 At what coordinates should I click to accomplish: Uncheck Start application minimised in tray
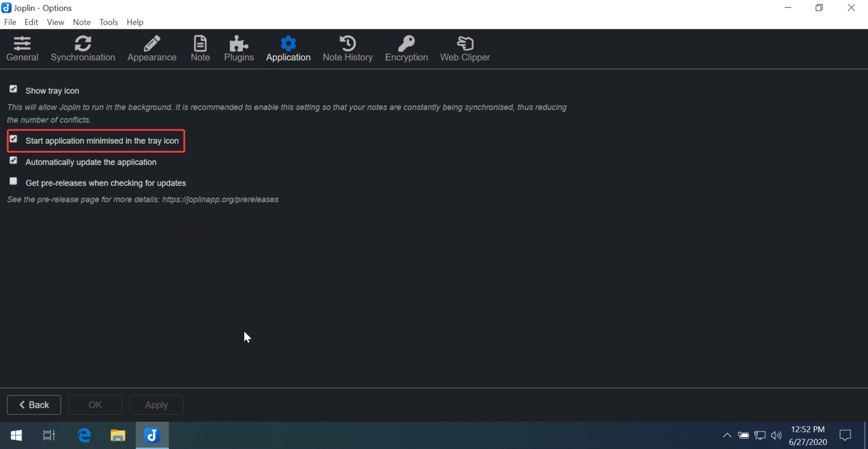tap(13, 139)
